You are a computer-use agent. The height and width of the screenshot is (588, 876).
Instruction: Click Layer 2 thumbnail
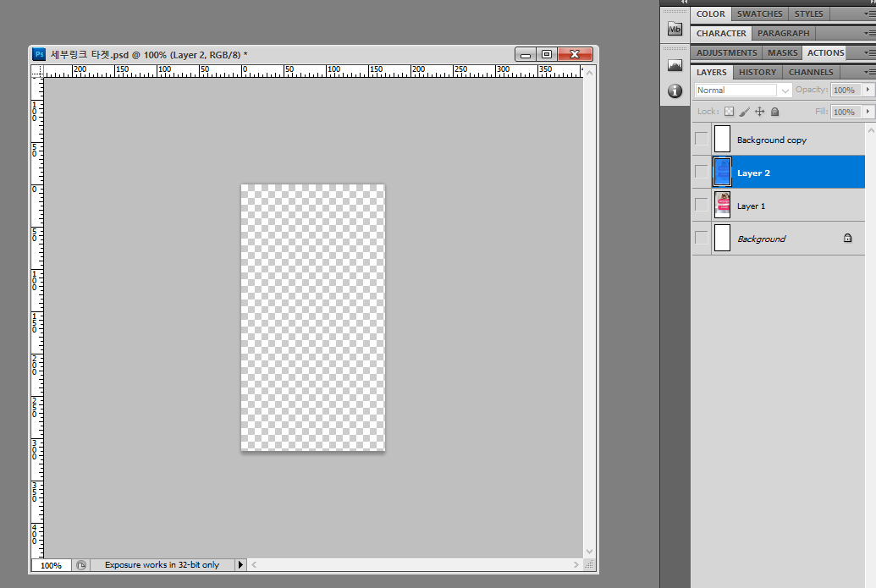[722, 172]
